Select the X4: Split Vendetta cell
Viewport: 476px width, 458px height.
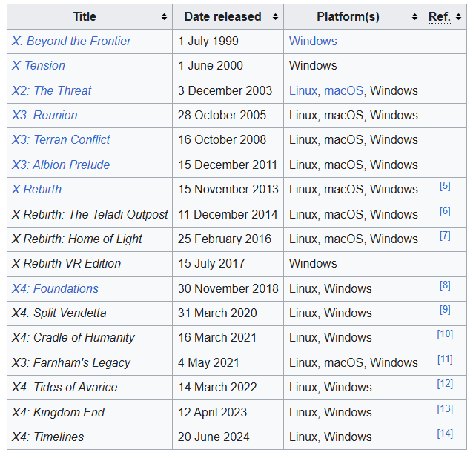coord(90,313)
